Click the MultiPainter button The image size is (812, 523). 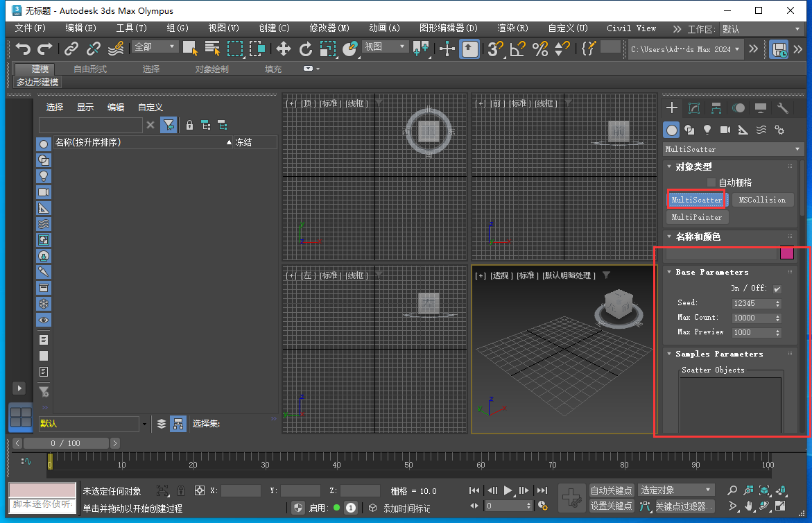(x=697, y=217)
